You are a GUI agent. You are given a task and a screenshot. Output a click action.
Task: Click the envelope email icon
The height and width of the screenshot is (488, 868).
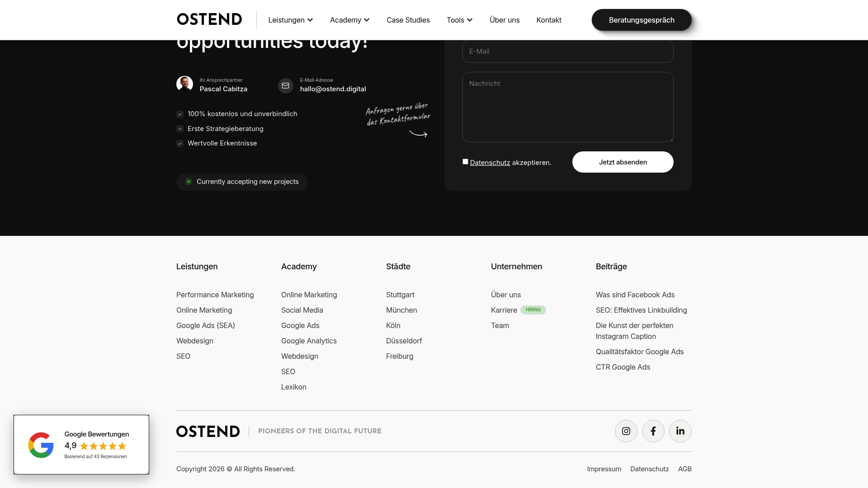285,86
